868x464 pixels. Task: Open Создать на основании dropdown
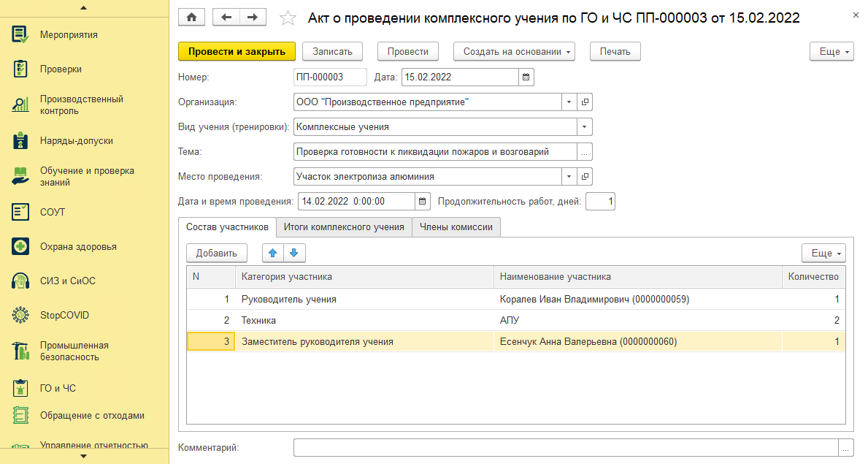tap(514, 52)
